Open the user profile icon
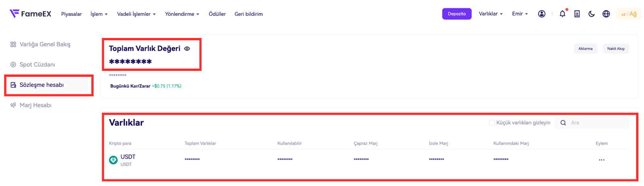The image size is (644, 186). coord(542,14)
